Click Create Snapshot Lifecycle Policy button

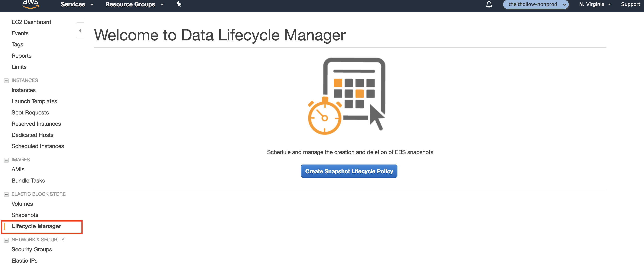pyautogui.click(x=349, y=171)
